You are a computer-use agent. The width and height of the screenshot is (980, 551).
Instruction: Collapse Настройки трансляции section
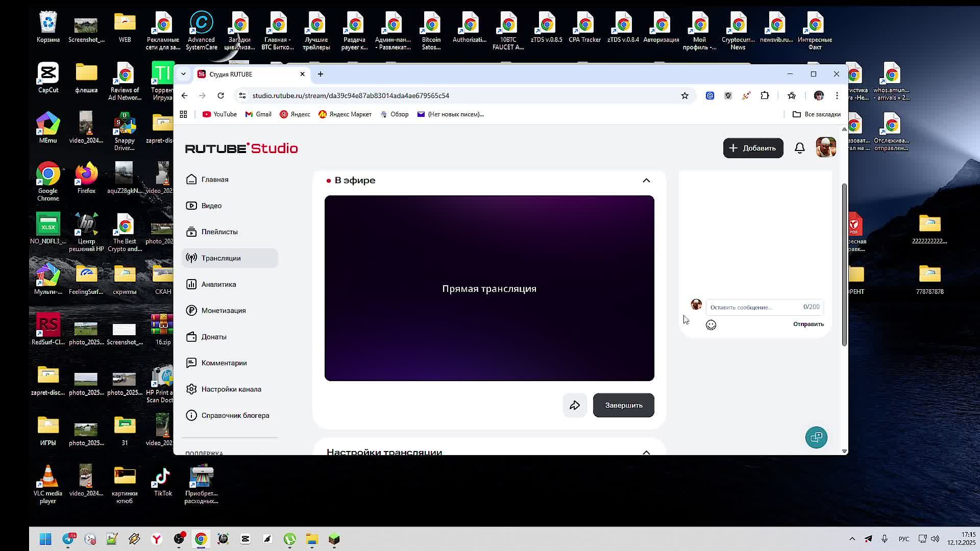646,452
